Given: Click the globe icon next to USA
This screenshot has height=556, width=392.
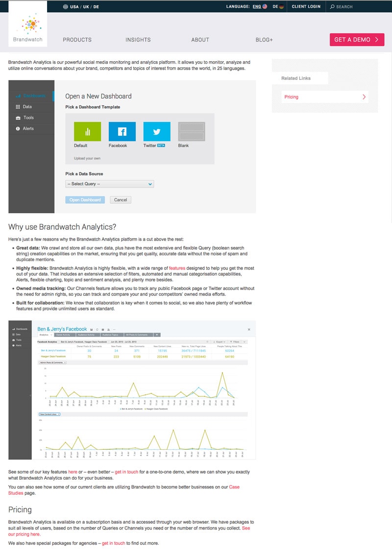Looking at the screenshot, I should click(x=65, y=6).
